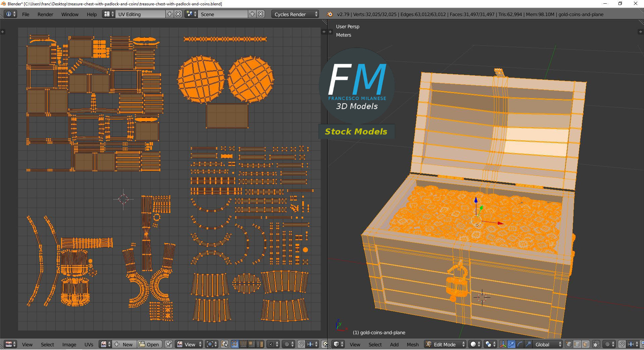This screenshot has width=644, height=350.
Task: Toggle snapping in the UV editor
Action: click(301, 344)
